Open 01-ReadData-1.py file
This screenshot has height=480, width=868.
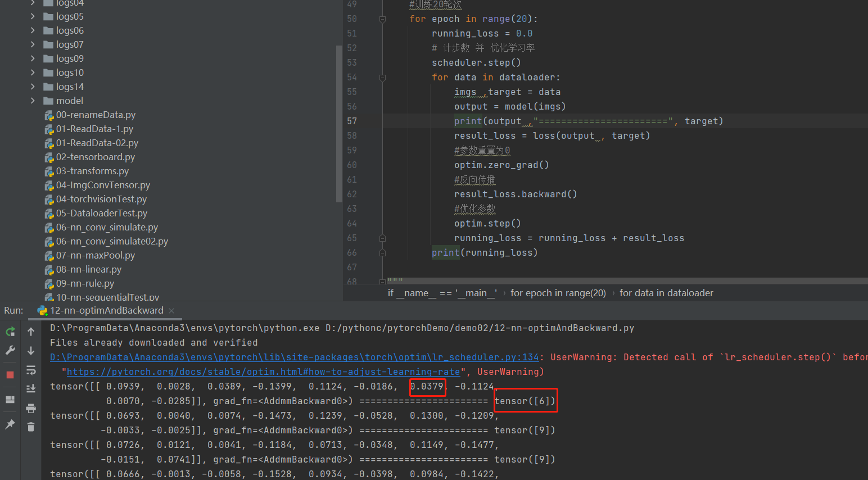pyautogui.click(x=94, y=129)
